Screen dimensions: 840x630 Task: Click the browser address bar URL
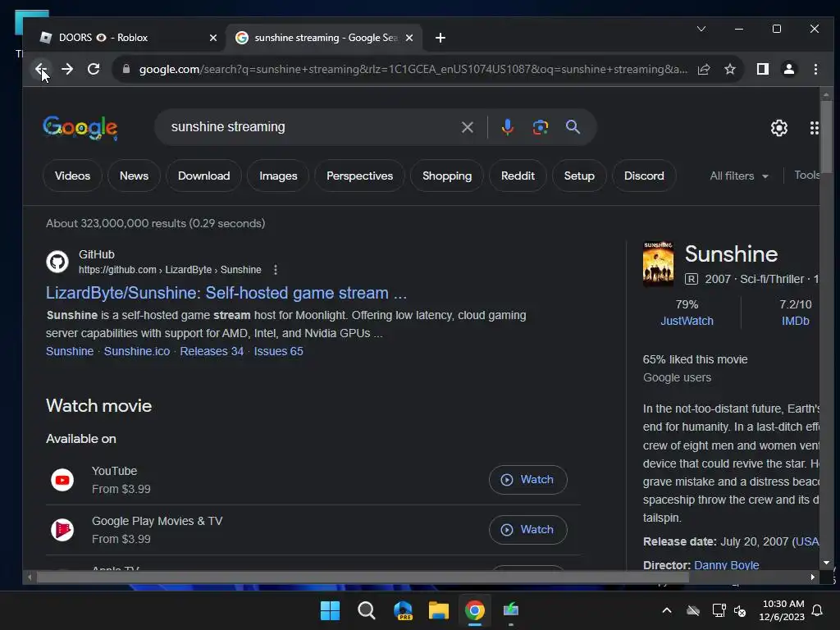[413, 69]
